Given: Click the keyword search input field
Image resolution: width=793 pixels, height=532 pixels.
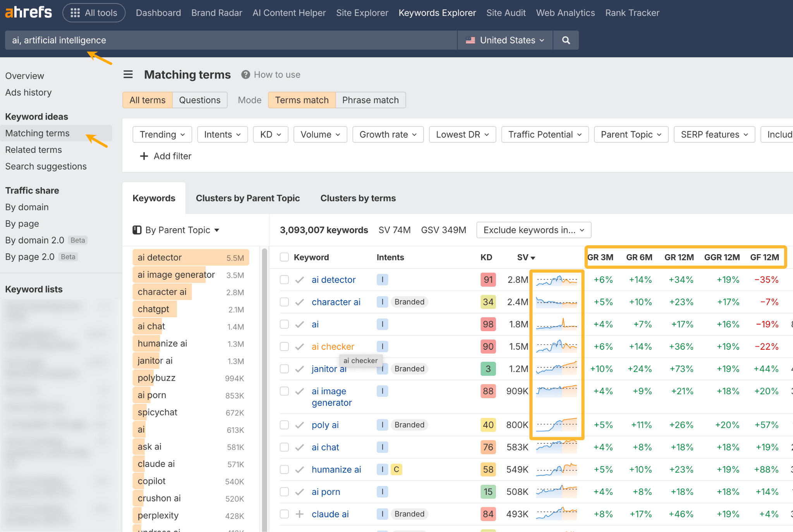Looking at the screenshot, I should (232, 40).
